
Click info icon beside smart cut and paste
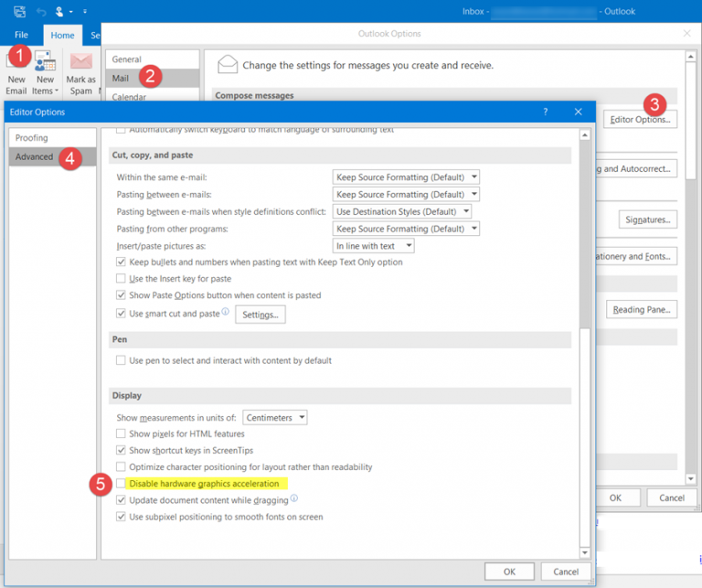coord(226,313)
